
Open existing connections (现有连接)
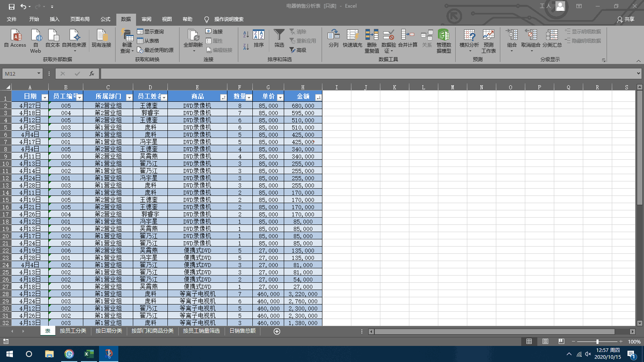101,39
